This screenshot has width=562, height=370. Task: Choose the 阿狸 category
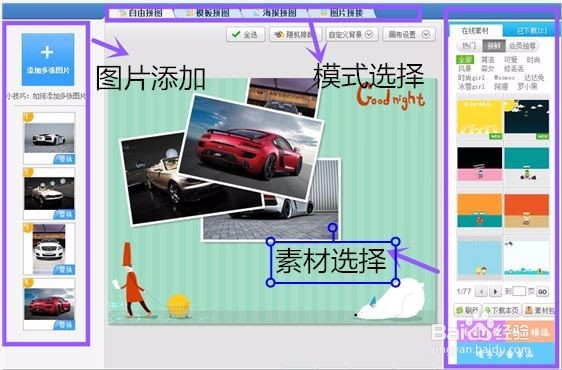click(501, 86)
